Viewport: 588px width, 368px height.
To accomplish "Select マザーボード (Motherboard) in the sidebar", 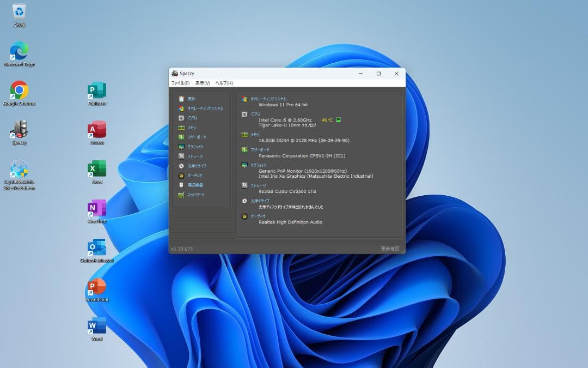I will (197, 137).
